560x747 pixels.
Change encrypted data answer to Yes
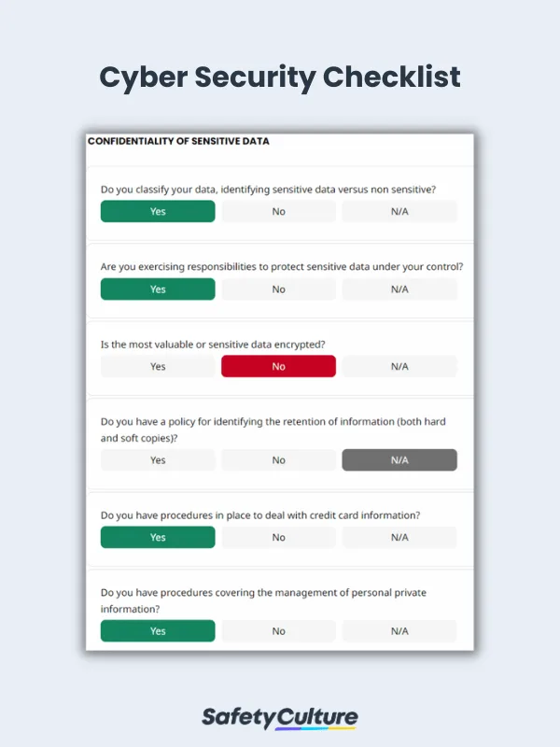(157, 366)
